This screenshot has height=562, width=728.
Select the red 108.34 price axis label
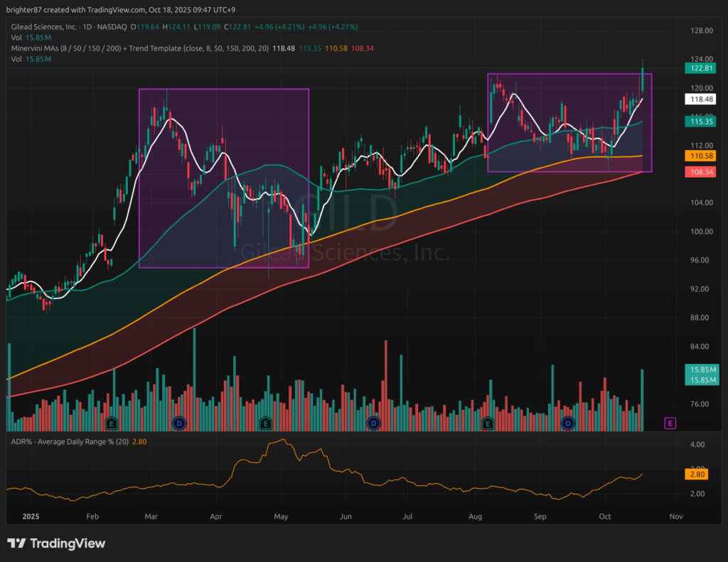click(x=697, y=172)
